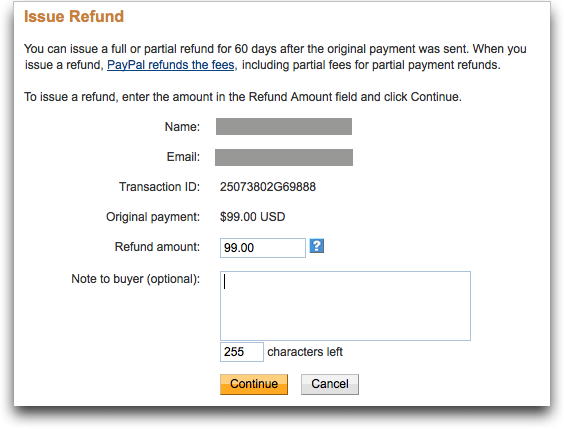Click the blue question mark help icon

[317, 246]
